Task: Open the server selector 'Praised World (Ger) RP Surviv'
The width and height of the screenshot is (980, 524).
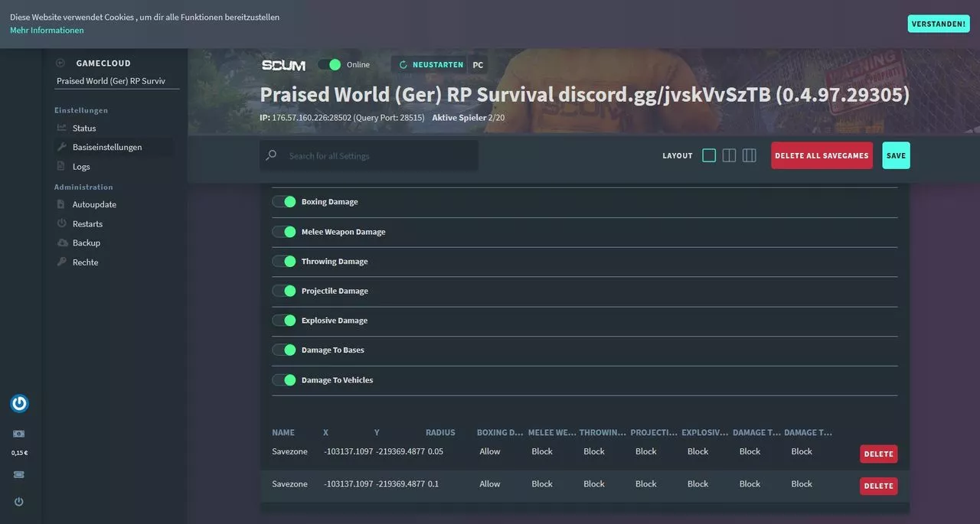Action: click(x=116, y=80)
